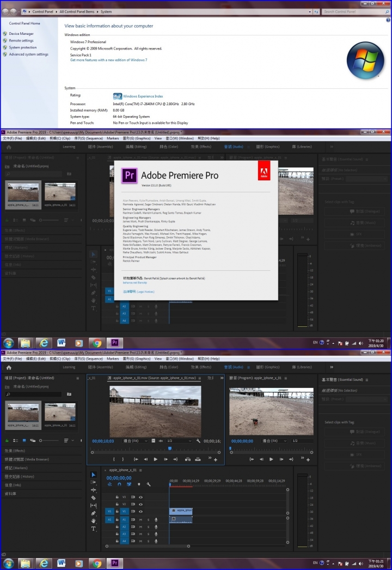The height and width of the screenshot is (570, 392).
Task: Open Sort Icons dropdown in lower Project panel
Action: 68,441
